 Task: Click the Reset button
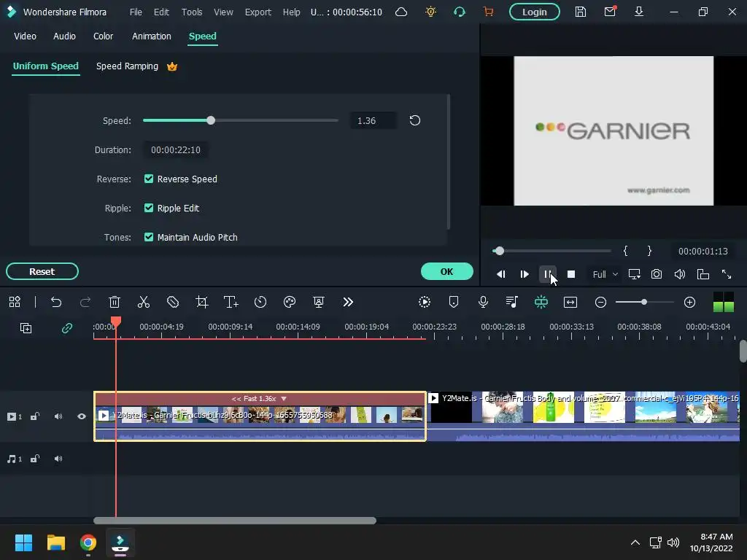pyautogui.click(x=42, y=271)
